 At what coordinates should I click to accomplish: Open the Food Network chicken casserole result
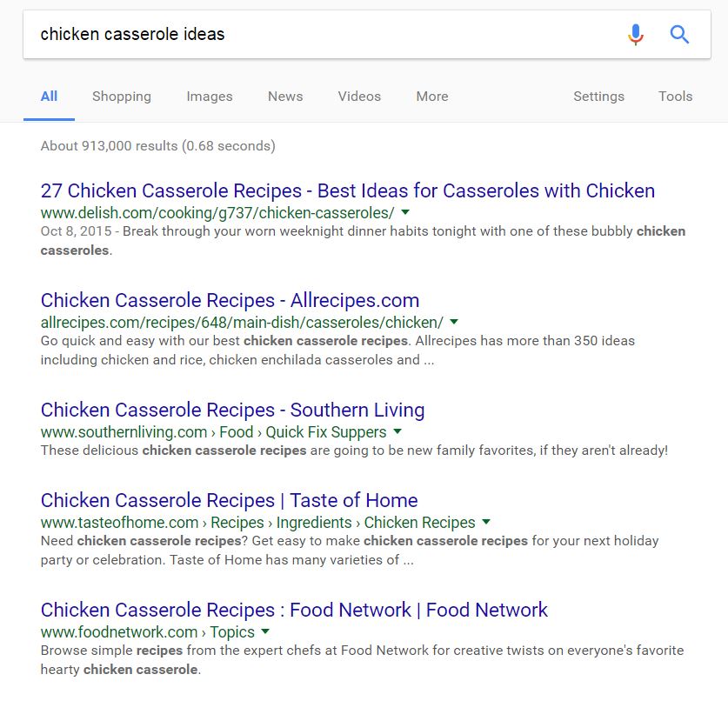294,610
